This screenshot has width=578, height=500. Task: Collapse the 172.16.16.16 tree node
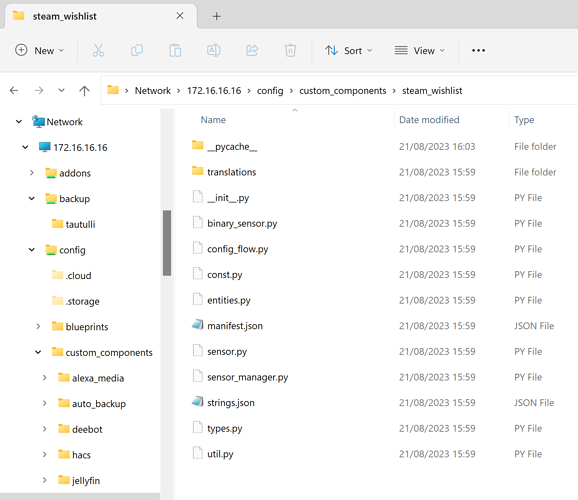pyautogui.click(x=25, y=147)
